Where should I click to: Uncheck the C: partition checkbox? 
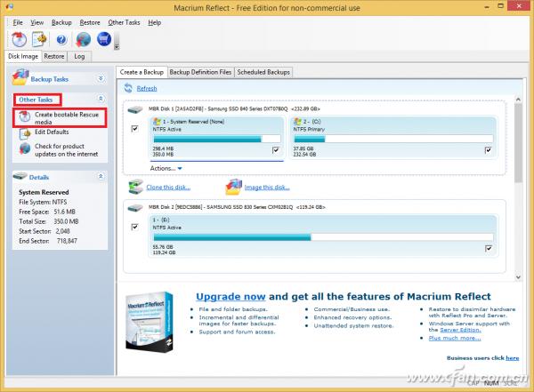[488, 149]
